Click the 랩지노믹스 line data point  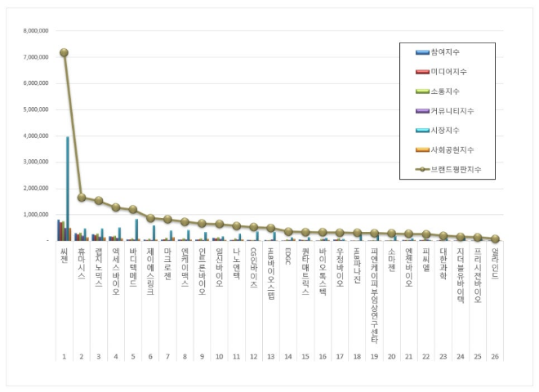[99, 200]
